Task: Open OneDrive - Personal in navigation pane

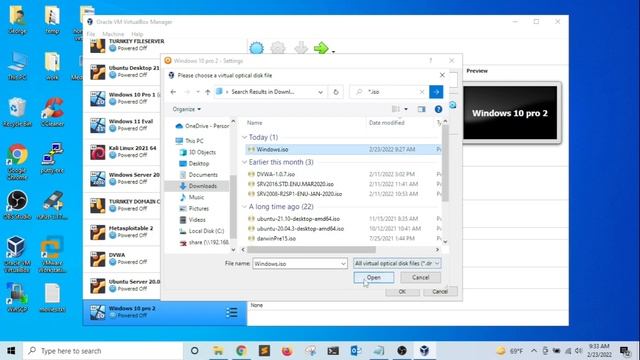Action: pos(202,126)
